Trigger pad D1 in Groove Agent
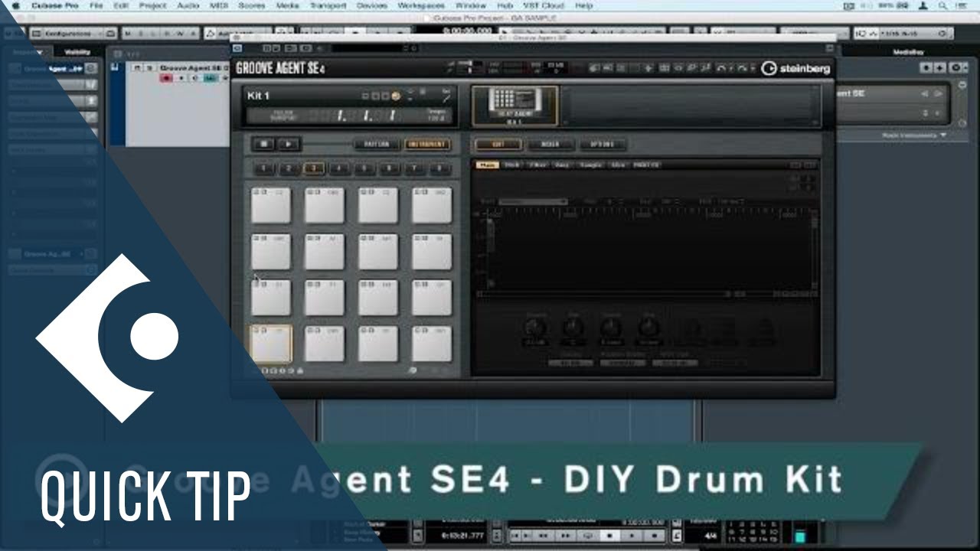This screenshot has height=551, width=980. click(x=378, y=344)
